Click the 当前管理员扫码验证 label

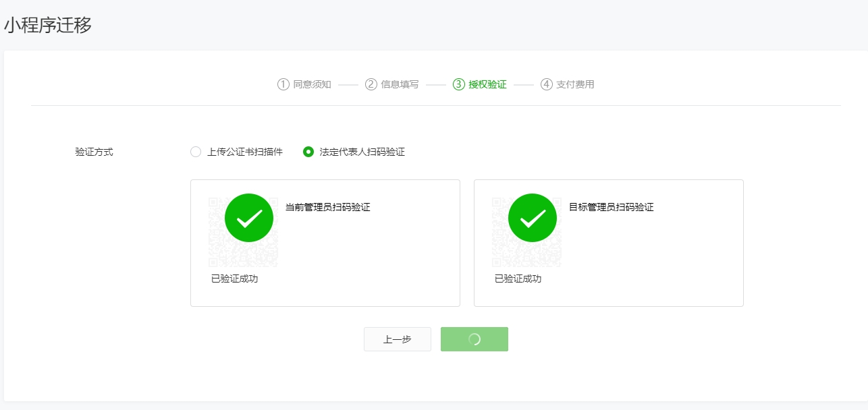point(328,207)
